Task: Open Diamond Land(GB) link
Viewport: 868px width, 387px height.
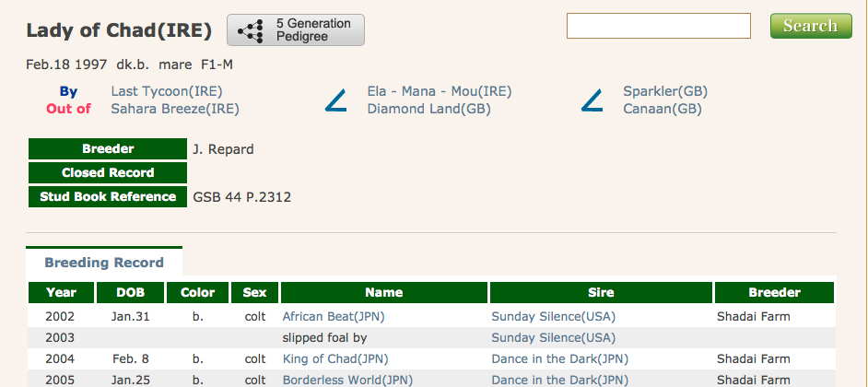Action: pyautogui.click(x=428, y=109)
